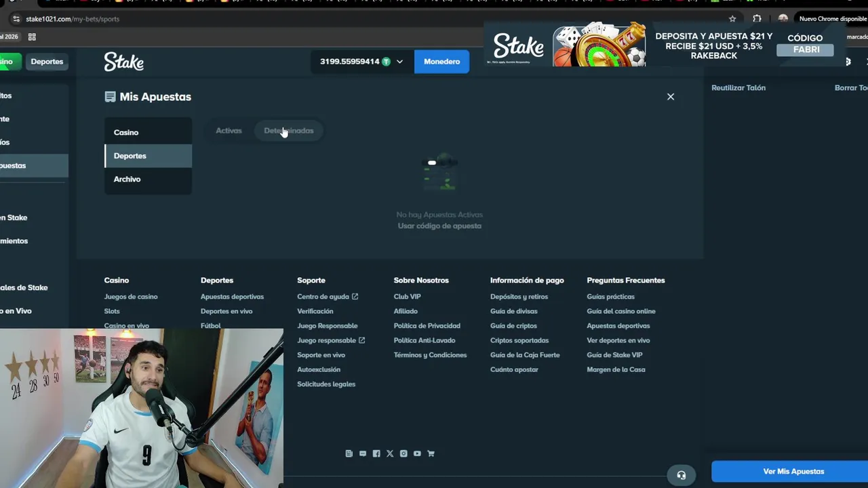Open Política de Privacidad link

coord(427,326)
